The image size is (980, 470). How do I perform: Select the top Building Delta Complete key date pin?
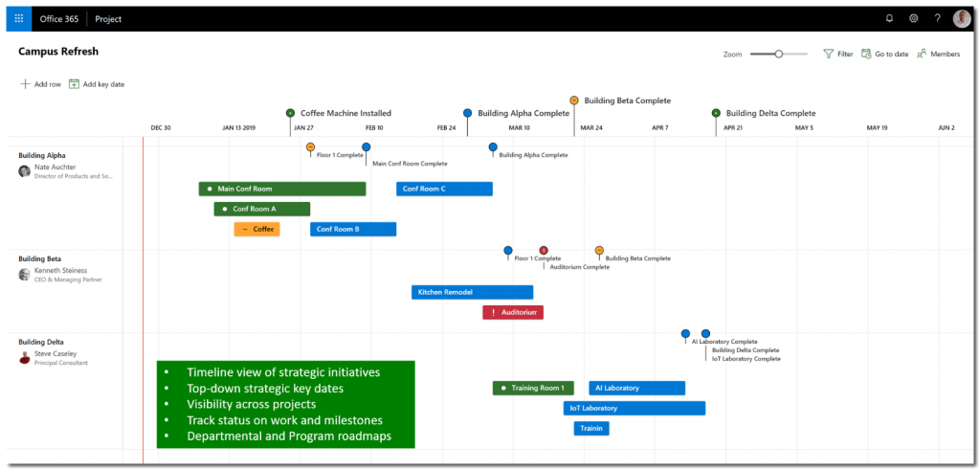[716, 113]
